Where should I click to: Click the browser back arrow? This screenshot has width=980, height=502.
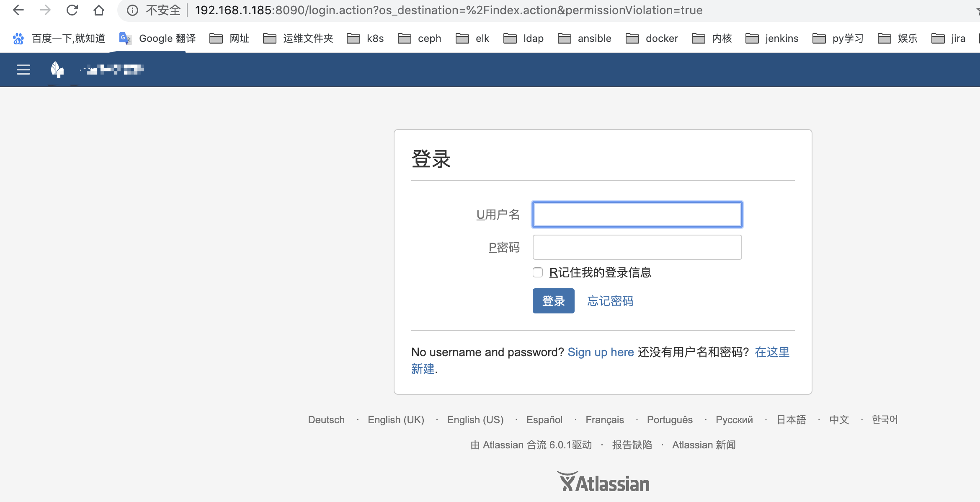(18, 10)
